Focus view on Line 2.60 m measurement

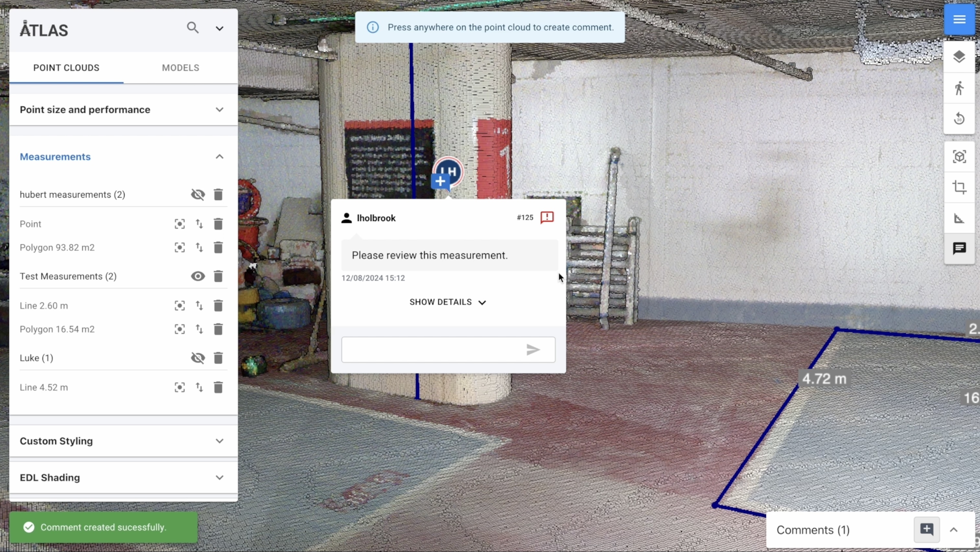point(180,306)
